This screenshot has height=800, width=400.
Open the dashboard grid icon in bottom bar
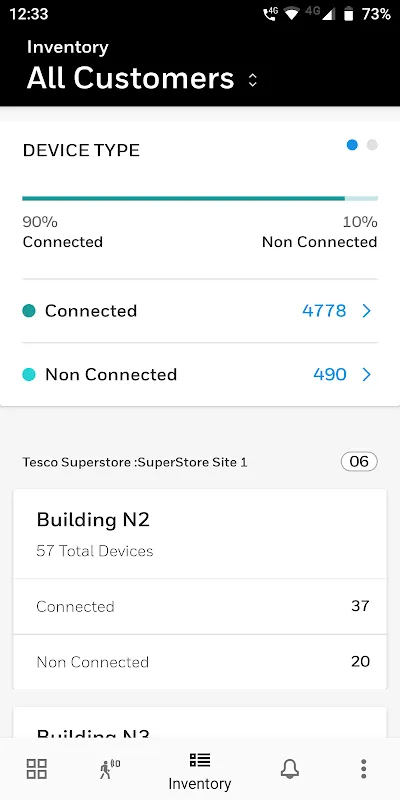click(x=37, y=769)
